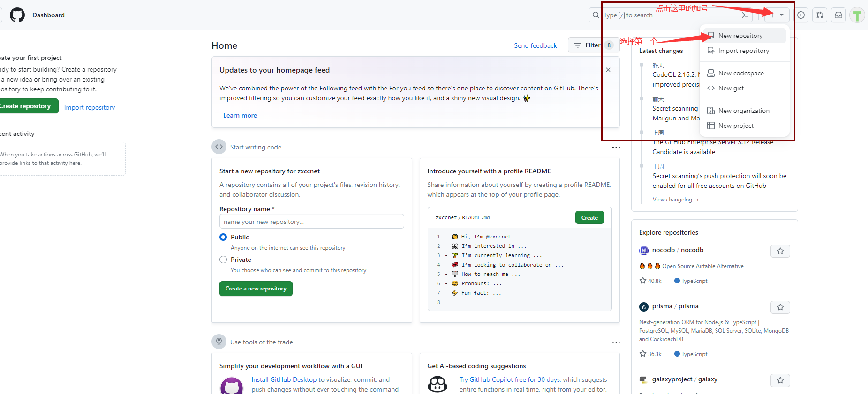Click the Enterprise Server Release Candidate entry
Screen dimensions: 868x394
tap(713, 147)
